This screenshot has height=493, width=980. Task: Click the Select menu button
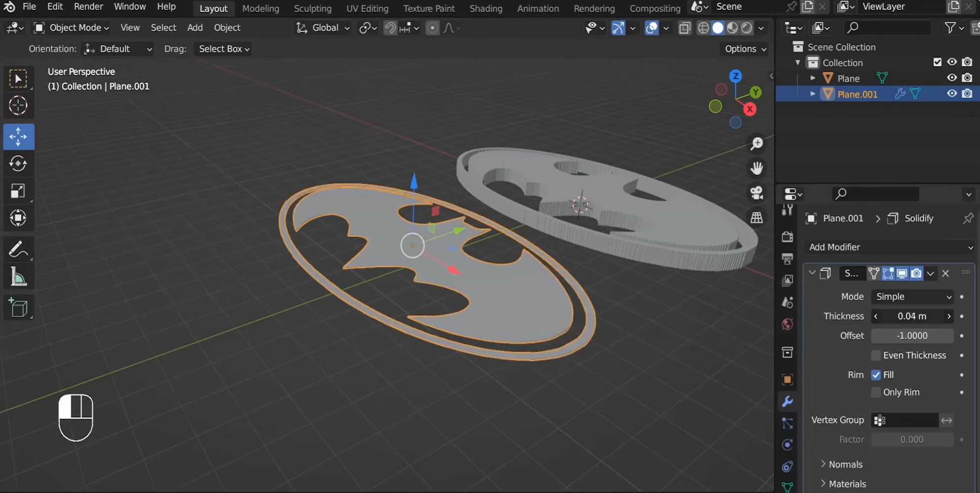(x=163, y=28)
